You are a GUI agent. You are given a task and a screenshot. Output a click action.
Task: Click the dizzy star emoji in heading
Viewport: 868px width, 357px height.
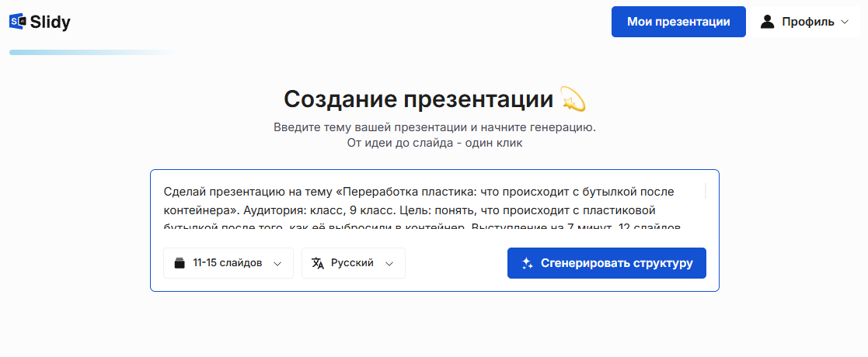coord(573,99)
